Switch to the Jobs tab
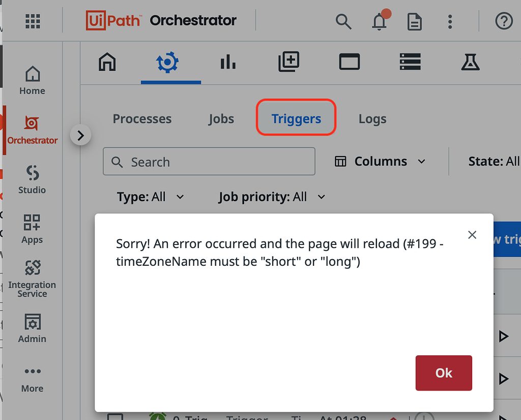The image size is (521, 420). 221,119
